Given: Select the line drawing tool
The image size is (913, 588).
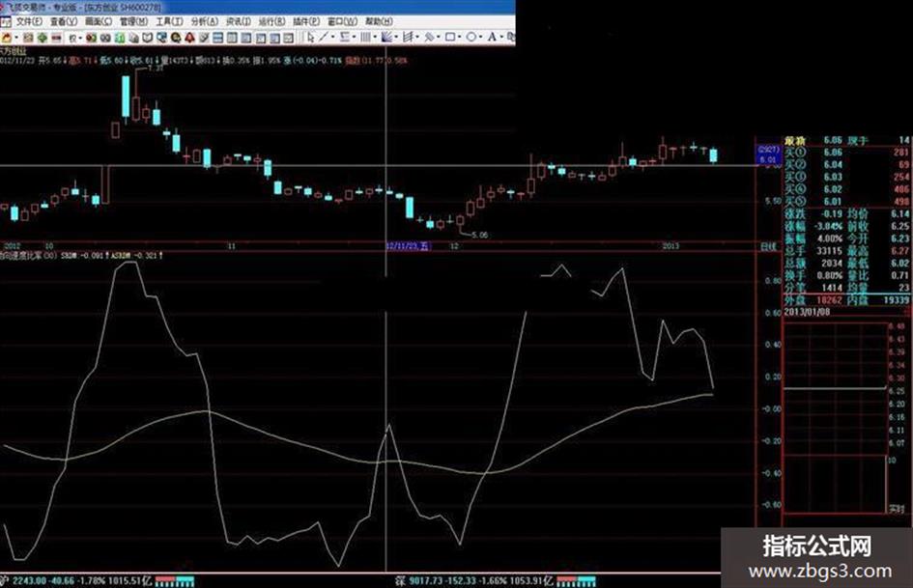Looking at the screenshot, I should [324, 38].
